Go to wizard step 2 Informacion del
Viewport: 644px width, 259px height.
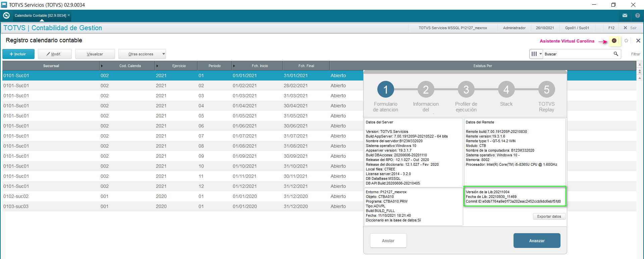pos(426,90)
